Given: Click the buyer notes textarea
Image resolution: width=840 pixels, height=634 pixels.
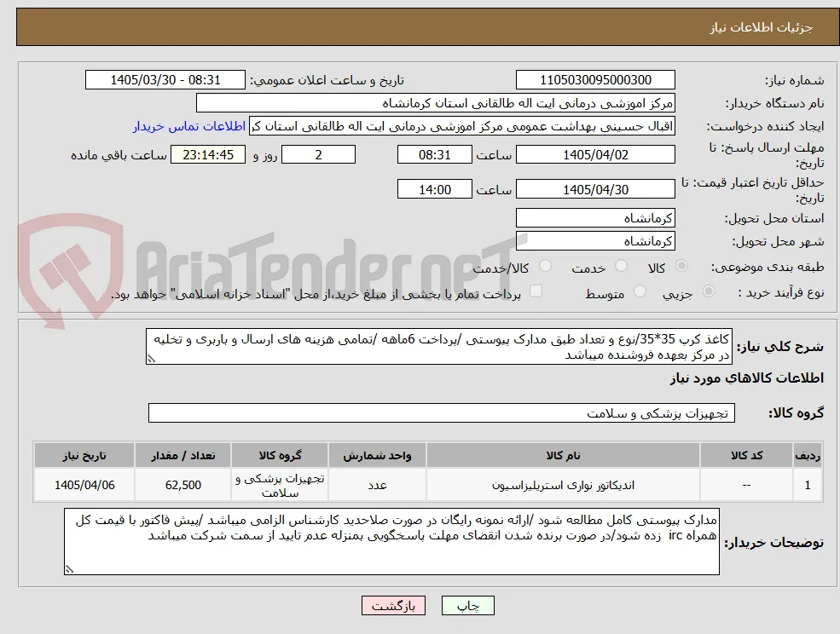Looking at the screenshot, I should (391, 541).
